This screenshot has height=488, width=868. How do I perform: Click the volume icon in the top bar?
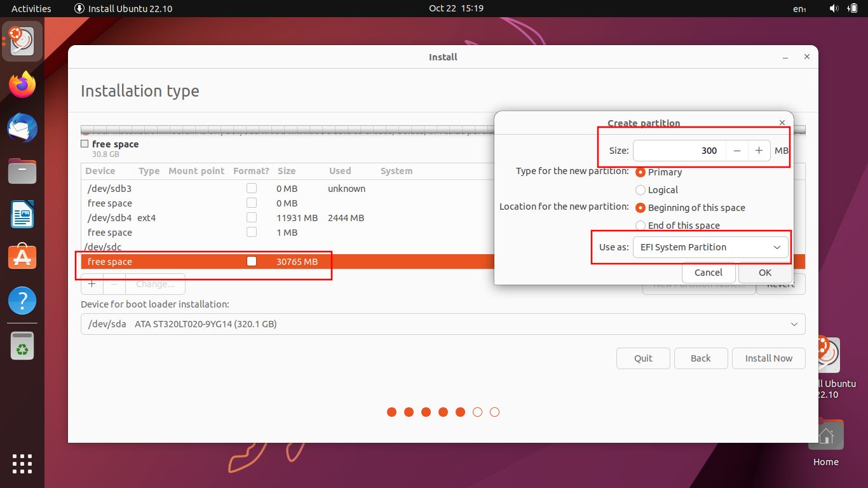click(834, 8)
